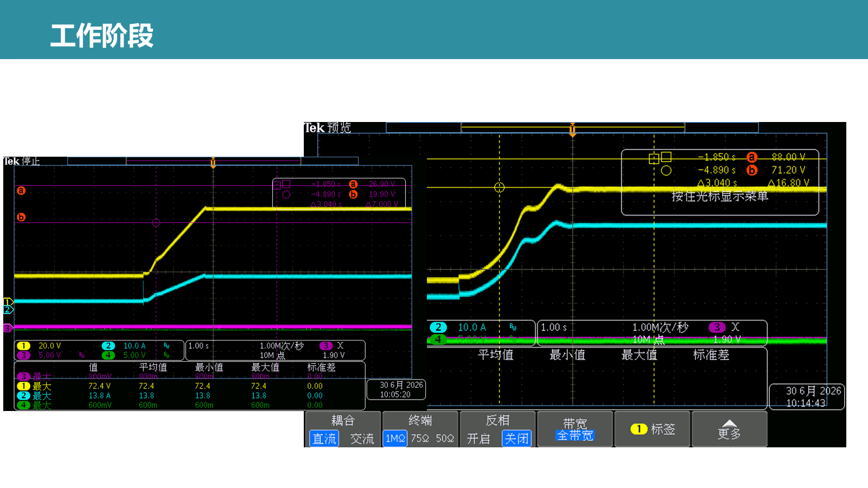Click cursor b marker at stopped scope graticule edge
This screenshot has width=868, height=488.
pos(21,217)
